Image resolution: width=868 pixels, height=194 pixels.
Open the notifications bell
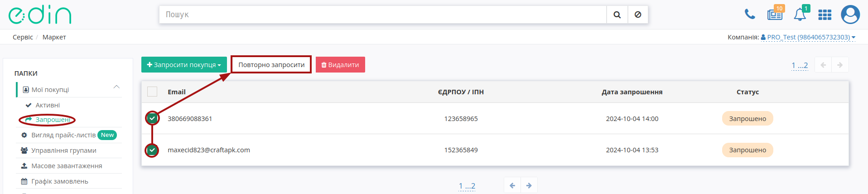[x=800, y=15]
